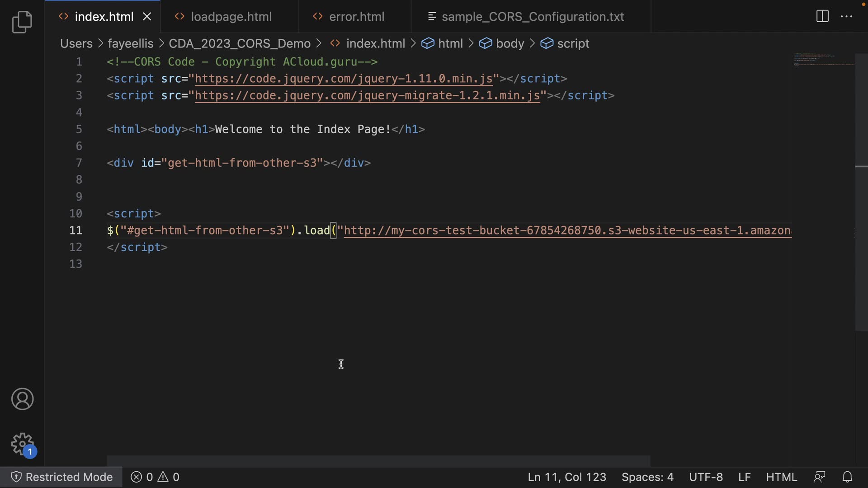Change language mode from HTML
This screenshot has height=488, width=868.
781,477
